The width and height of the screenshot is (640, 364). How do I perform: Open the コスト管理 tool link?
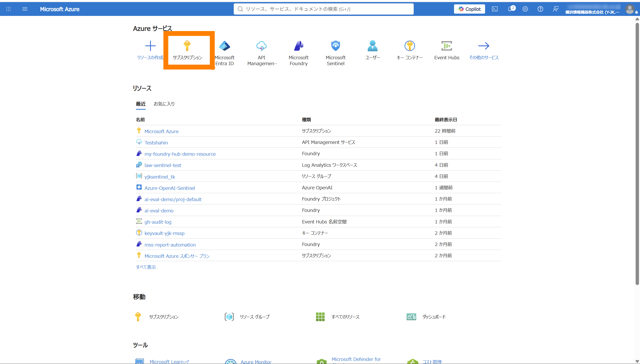(x=432, y=361)
